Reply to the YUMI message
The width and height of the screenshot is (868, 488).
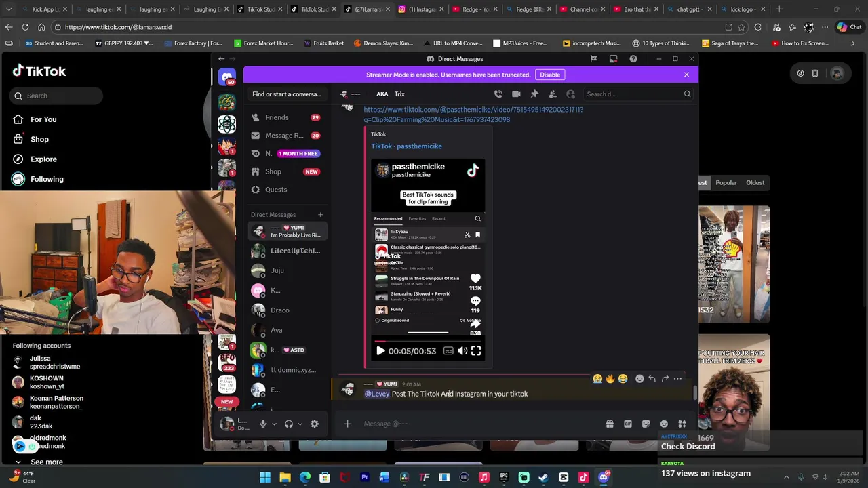[x=652, y=379]
